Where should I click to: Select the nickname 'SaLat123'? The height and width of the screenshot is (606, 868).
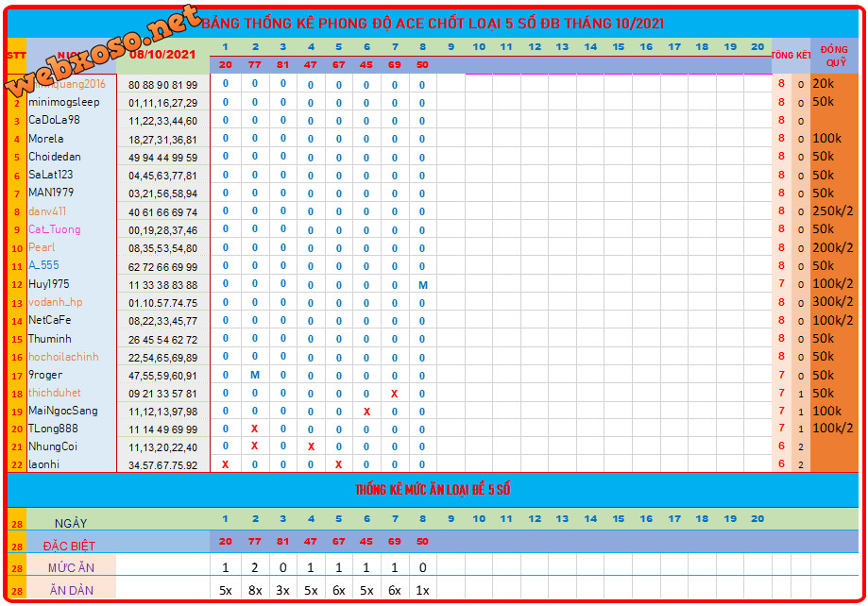(x=50, y=175)
